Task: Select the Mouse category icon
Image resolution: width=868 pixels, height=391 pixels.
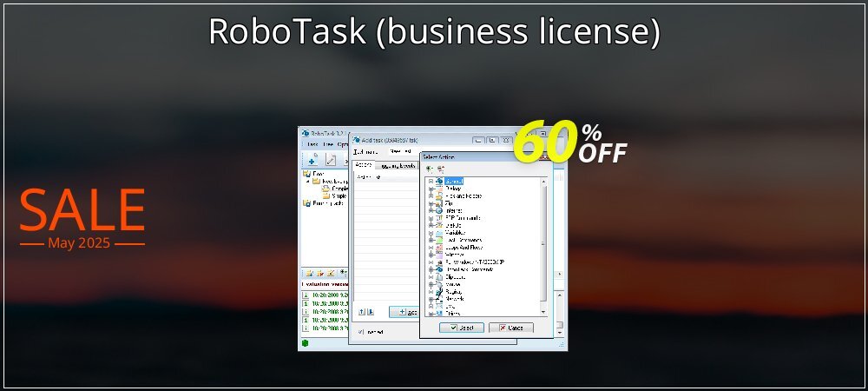Action: point(439,284)
